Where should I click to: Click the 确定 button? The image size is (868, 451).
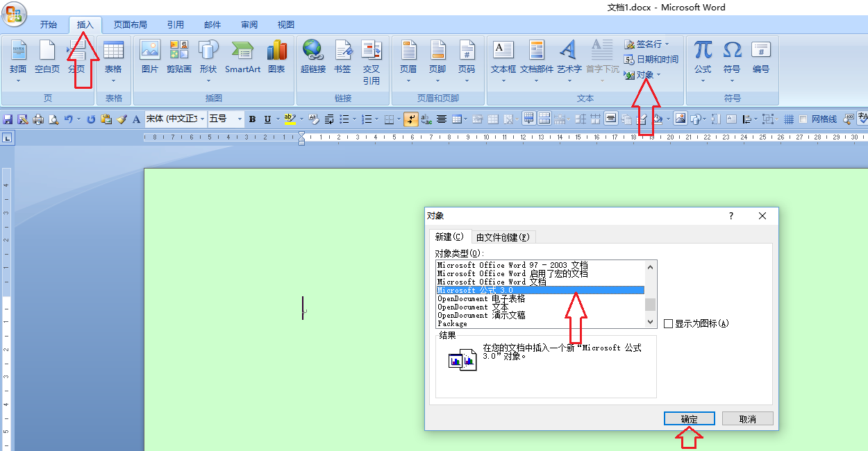(x=690, y=419)
